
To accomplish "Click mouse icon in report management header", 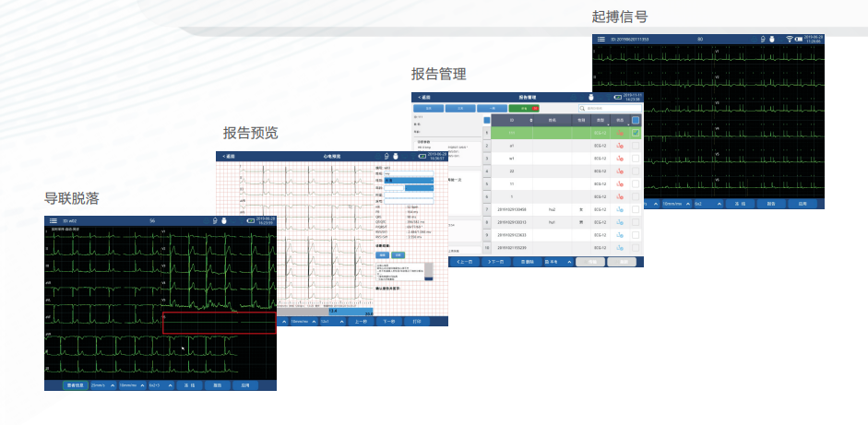I will (x=591, y=97).
